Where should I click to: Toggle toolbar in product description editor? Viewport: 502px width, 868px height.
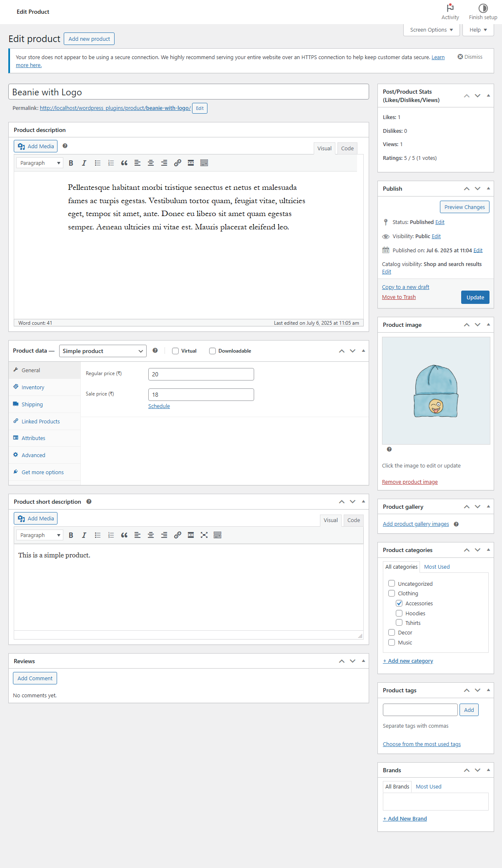(204, 163)
